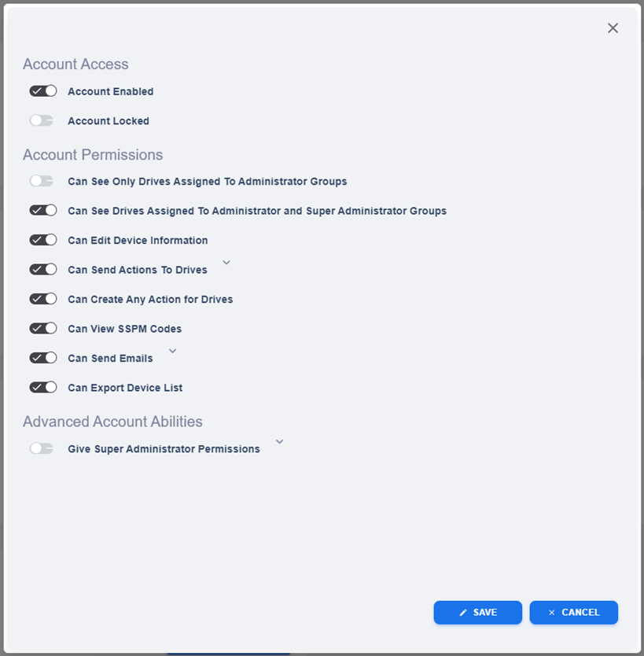Expand the chevron next to Can Send Emails

click(173, 351)
